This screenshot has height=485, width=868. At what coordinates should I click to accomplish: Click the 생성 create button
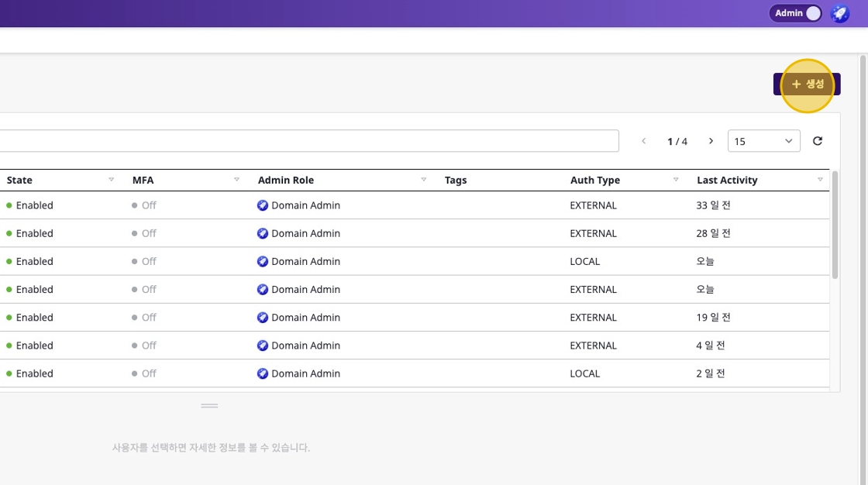point(808,84)
